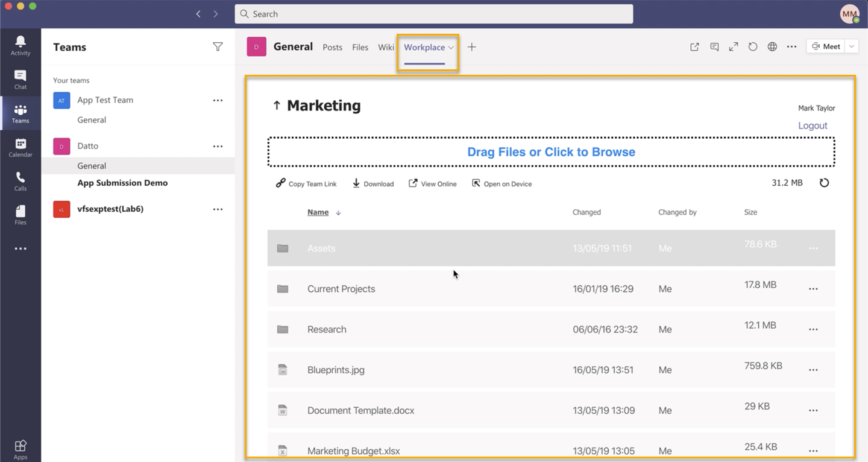Open the Current Projects folder
This screenshot has width=868, height=462.
(x=341, y=289)
